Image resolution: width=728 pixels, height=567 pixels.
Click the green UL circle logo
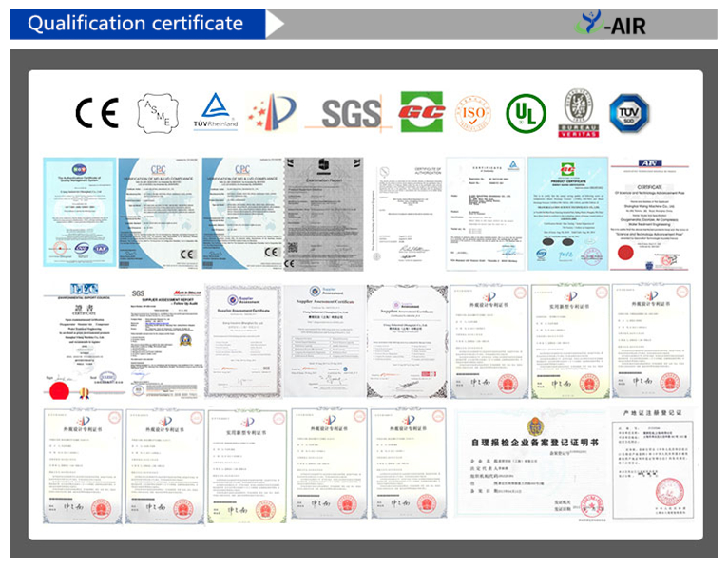pos(526,113)
